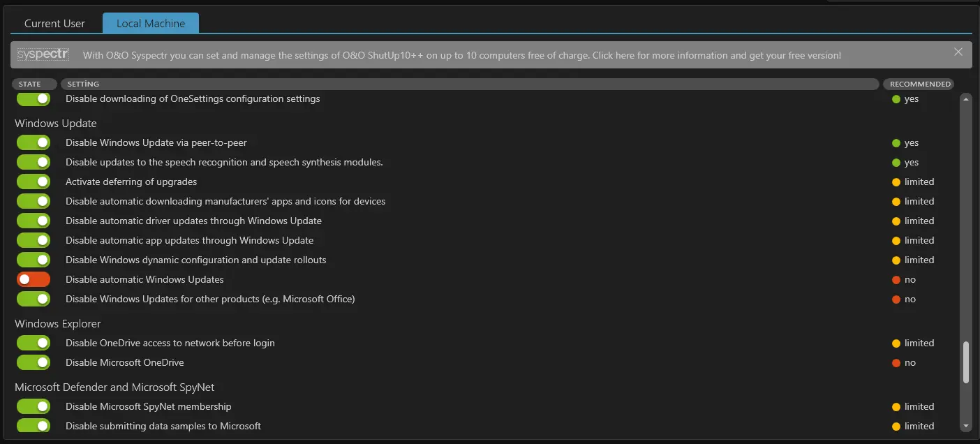Screen dimensions: 980x444
Task: Click the scrollbar down arrow
Action: coord(966,426)
